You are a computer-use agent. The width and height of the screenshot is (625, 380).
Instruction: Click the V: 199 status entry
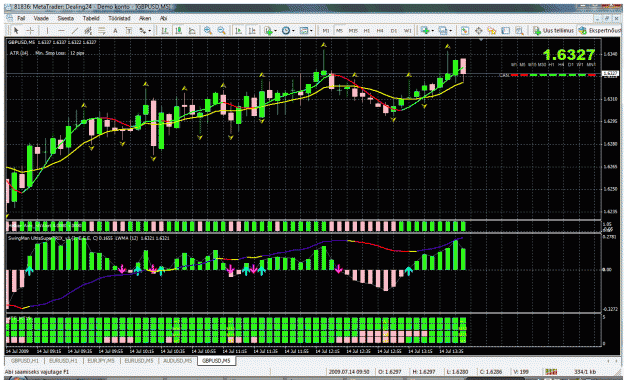point(521,372)
